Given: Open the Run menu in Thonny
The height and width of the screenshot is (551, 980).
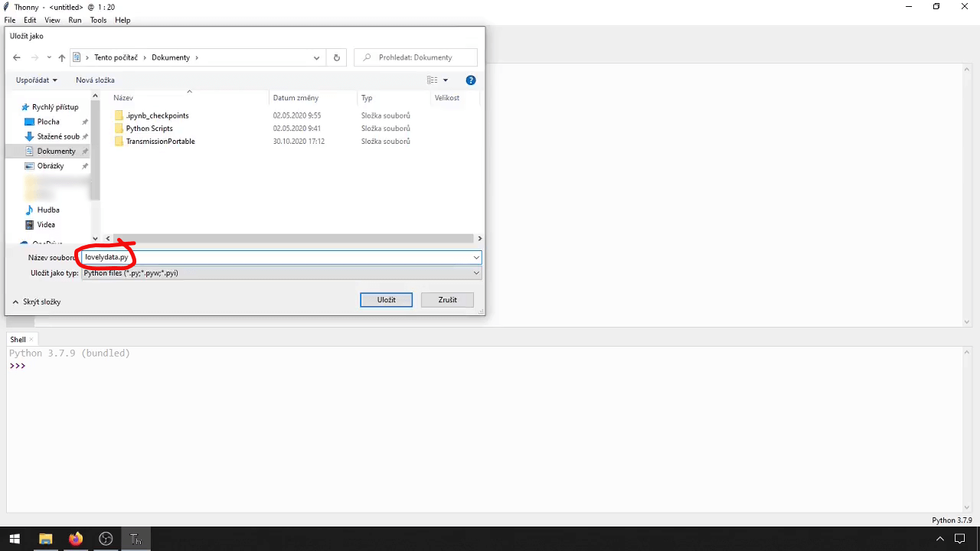Looking at the screenshot, I should 75,20.
